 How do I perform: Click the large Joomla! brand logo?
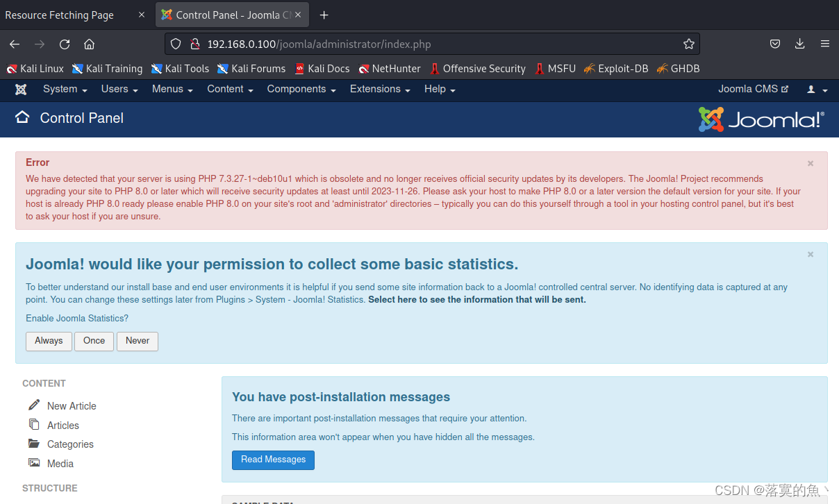pyautogui.click(x=761, y=119)
